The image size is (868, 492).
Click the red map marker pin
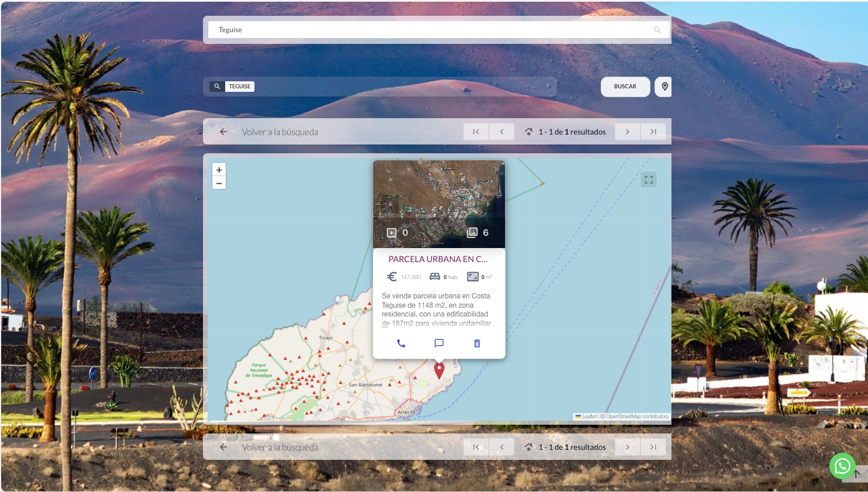[x=439, y=370]
